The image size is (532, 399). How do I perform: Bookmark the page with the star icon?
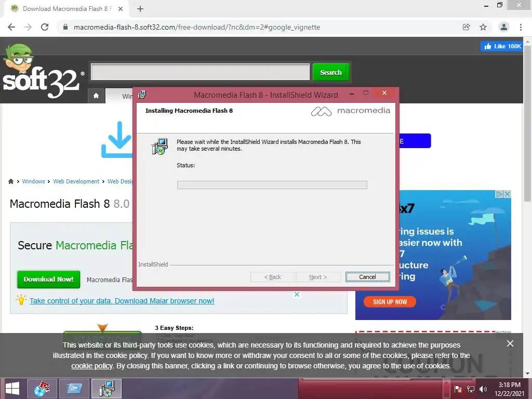coord(483,27)
